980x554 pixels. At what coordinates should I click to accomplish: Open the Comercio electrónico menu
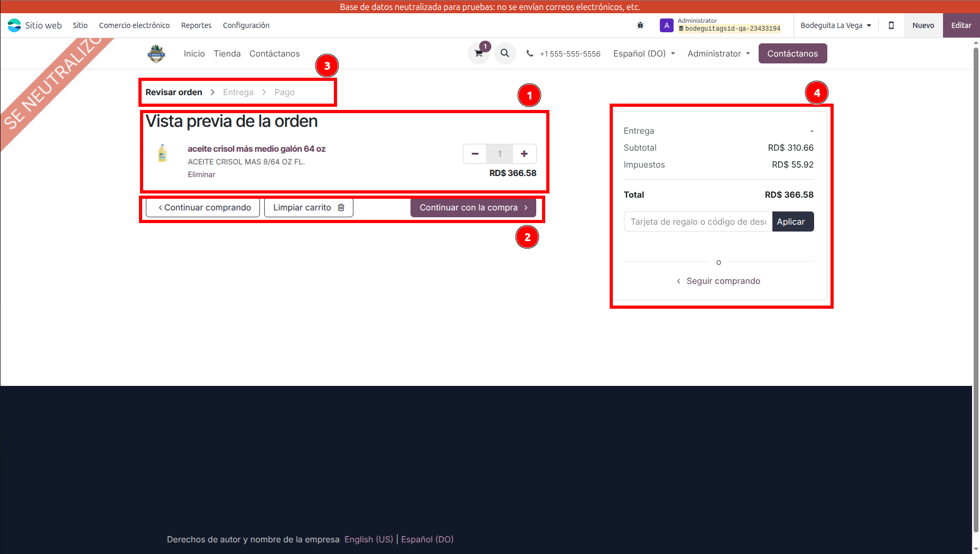pos(134,25)
